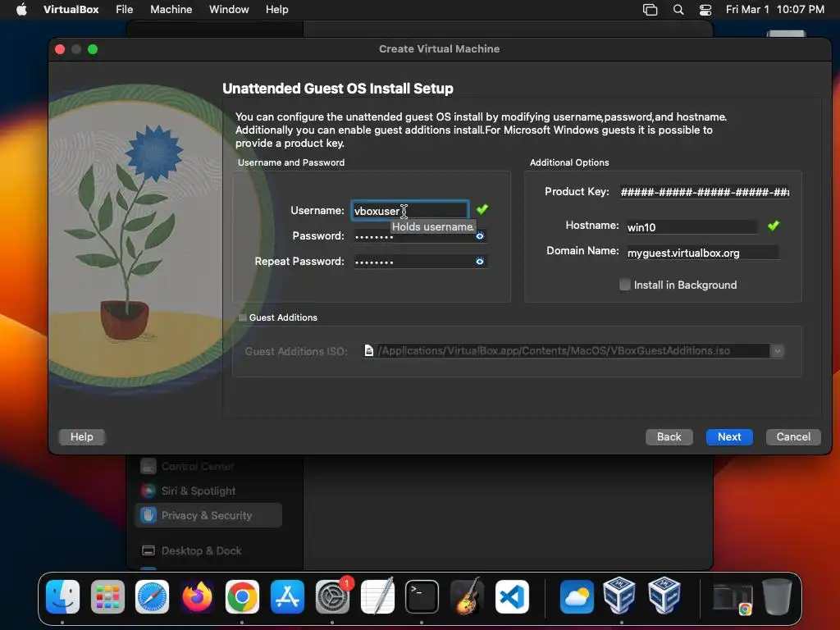Image resolution: width=840 pixels, height=630 pixels.
Task: Open the App Store from the Dock
Action: (287, 596)
